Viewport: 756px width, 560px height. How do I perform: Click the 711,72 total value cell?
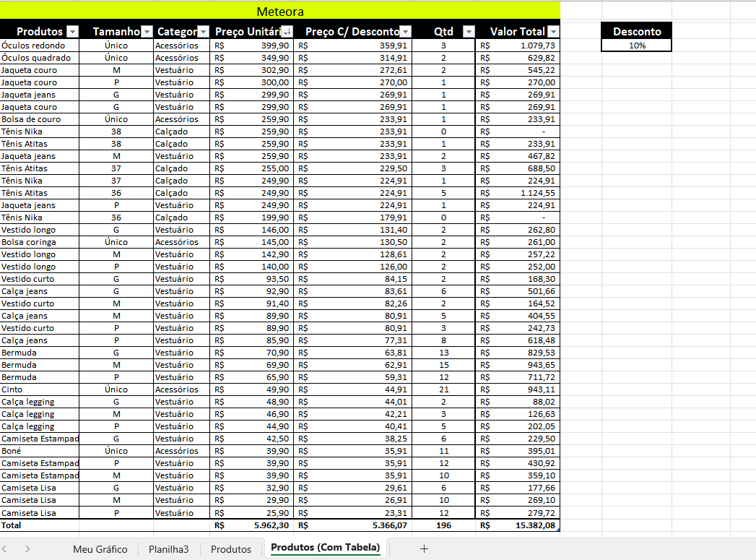click(x=517, y=377)
